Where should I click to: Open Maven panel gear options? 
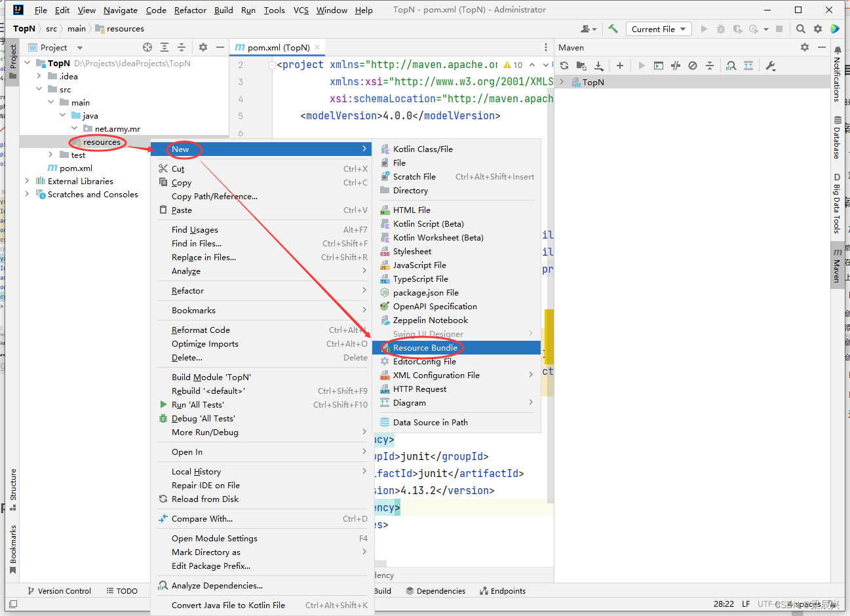pos(805,47)
